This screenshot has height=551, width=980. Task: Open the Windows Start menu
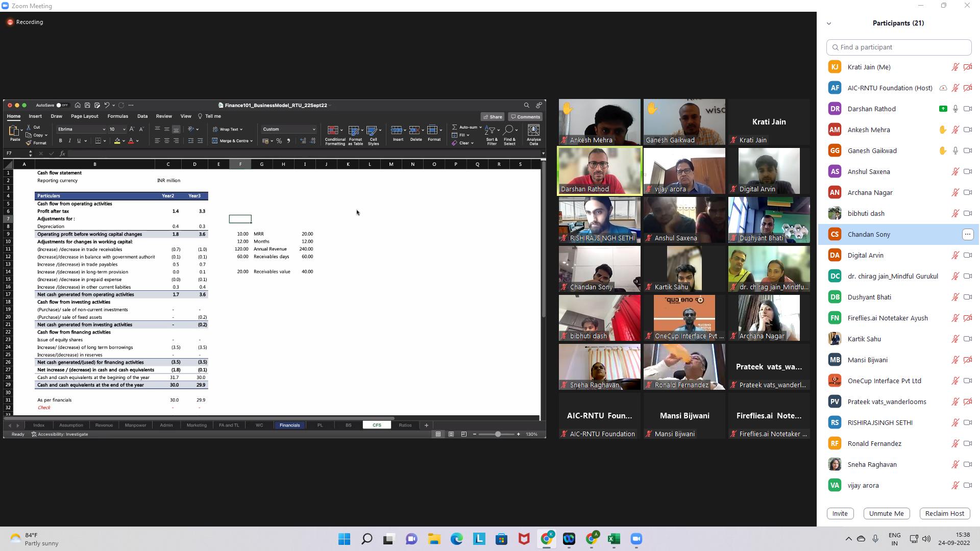(x=344, y=539)
